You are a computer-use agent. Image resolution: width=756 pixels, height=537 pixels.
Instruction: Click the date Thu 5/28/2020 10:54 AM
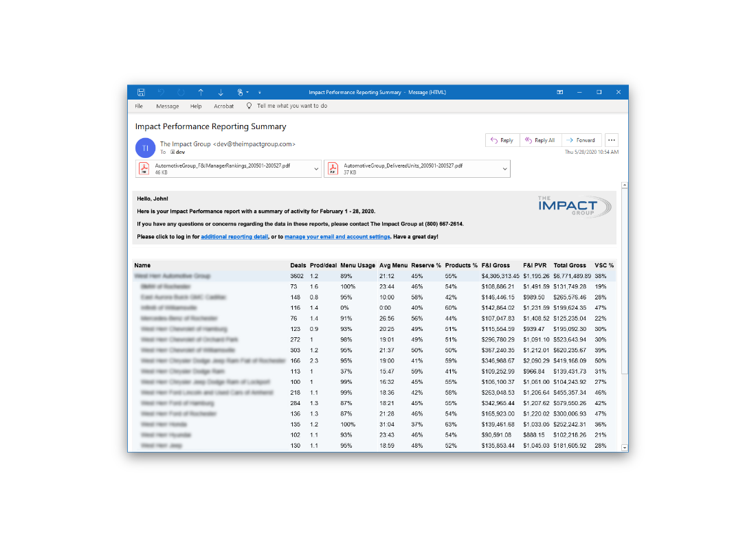click(592, 152)
